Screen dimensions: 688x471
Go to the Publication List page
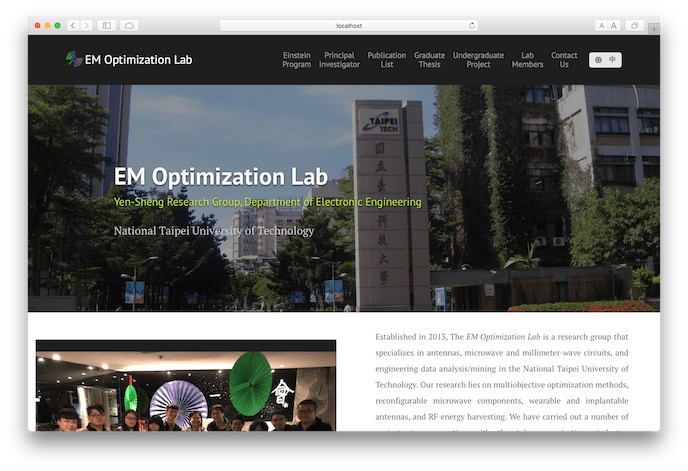point(387,60)
